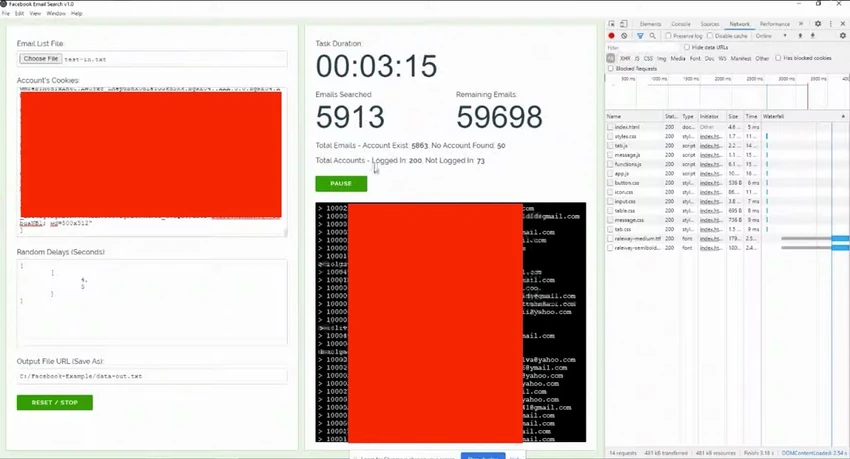Open the Online throttling dropdown
This screenshot has height=459, width=850.
(771, 36)
